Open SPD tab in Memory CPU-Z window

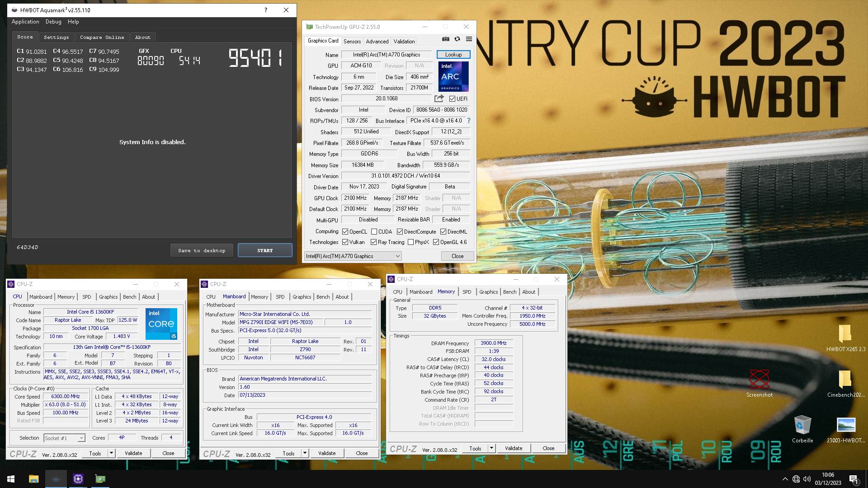pos(467,292)
